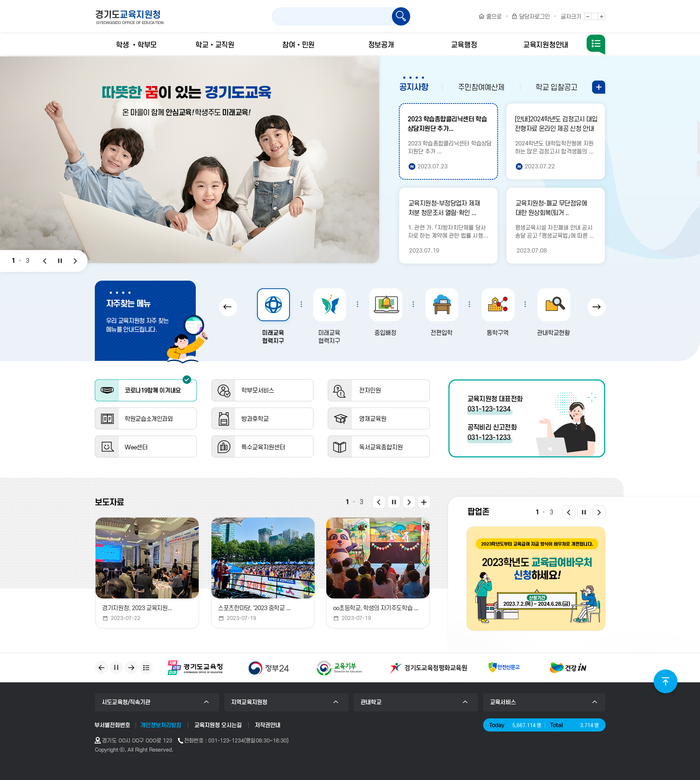Click the 개인정보처리방침 footer link
The image size is (700, 780).
[x=160, y=725]
